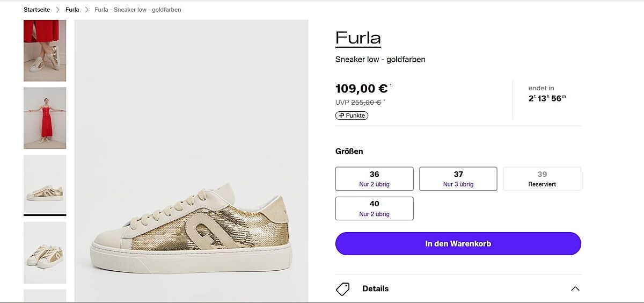
Task: Select size 36
Action: [x=375, y=179]
